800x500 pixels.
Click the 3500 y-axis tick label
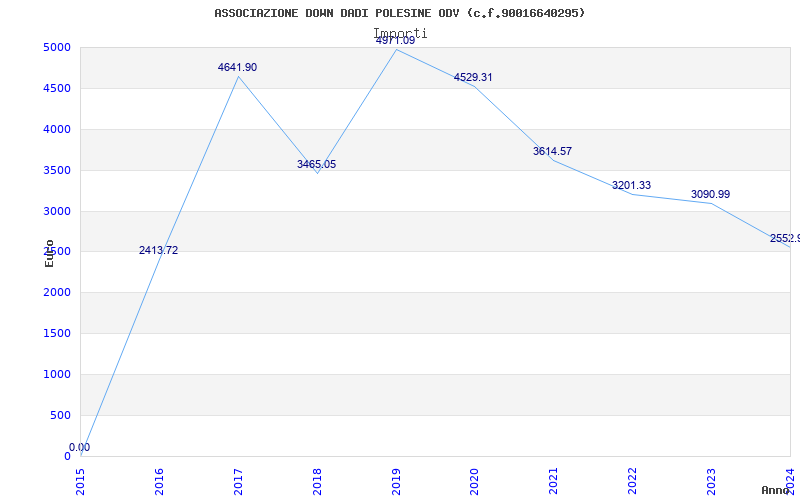57,170
